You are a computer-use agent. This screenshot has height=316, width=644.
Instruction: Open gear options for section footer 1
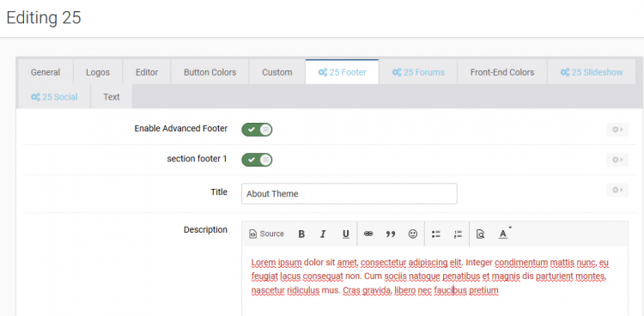617,160
